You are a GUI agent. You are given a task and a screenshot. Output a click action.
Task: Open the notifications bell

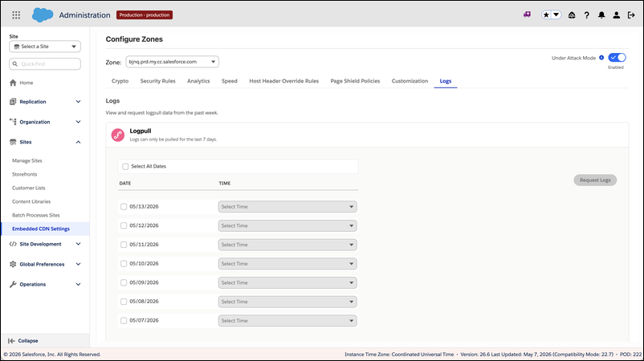(x=601, y=15)
